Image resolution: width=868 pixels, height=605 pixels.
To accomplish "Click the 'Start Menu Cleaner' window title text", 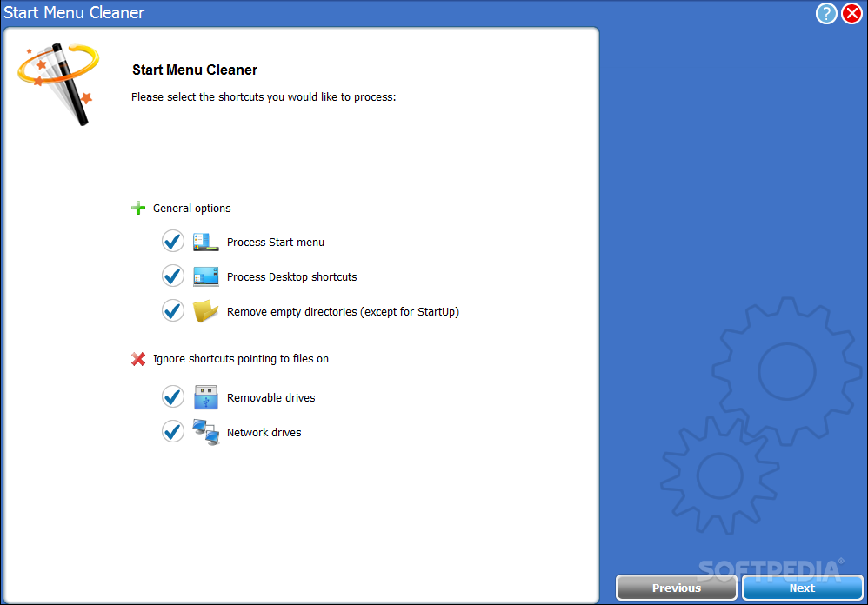I will [x=74, y=13].
